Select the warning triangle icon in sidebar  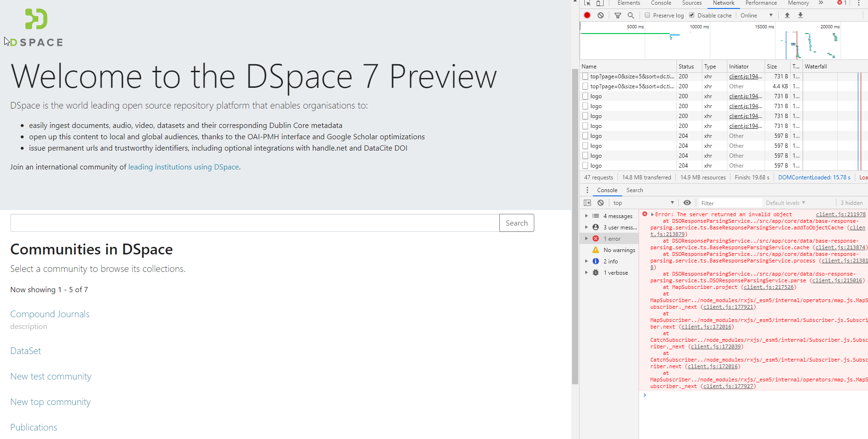tap(596, 250)
